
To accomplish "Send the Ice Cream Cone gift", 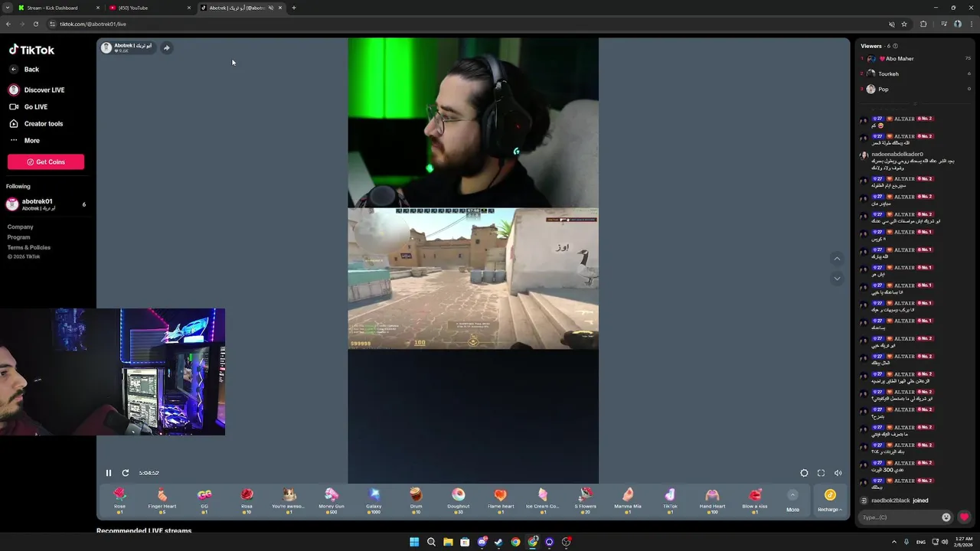I will coord(543,500).
